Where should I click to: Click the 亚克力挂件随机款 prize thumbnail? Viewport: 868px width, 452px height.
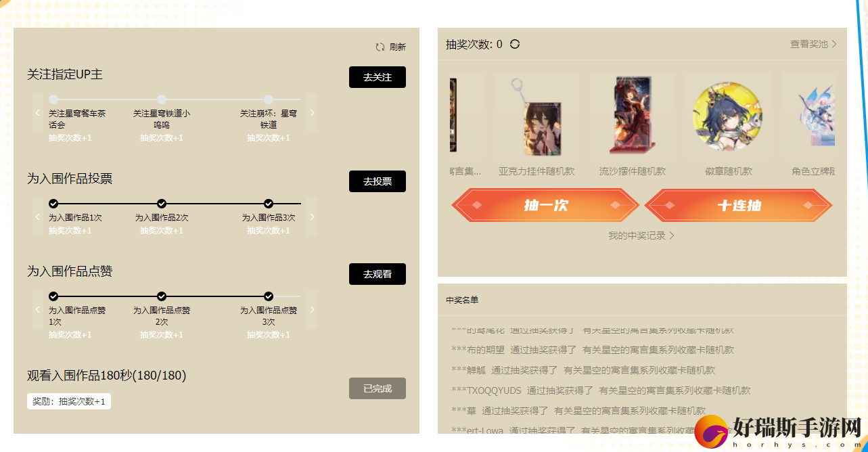coord(536,116)
